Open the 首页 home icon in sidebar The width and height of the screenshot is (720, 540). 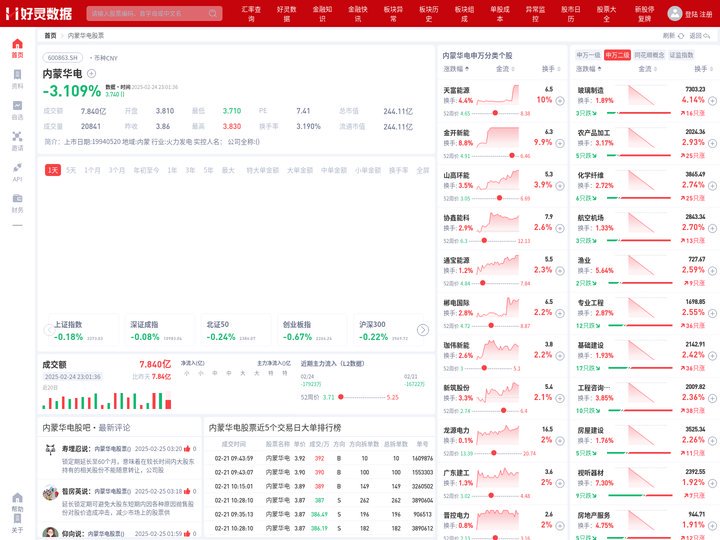(x=17, y=44)
